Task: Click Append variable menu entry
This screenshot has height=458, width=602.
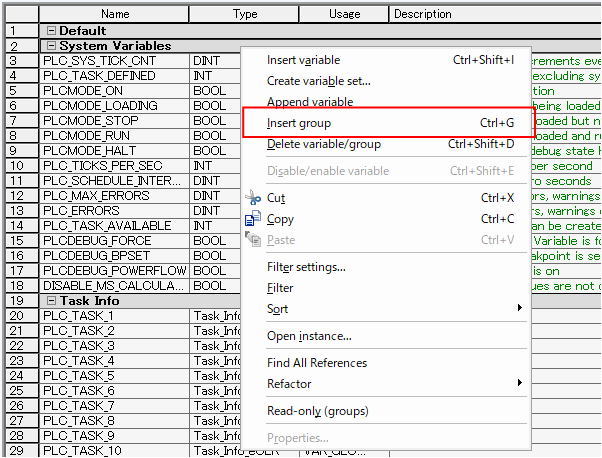Action: click(309, 102)
